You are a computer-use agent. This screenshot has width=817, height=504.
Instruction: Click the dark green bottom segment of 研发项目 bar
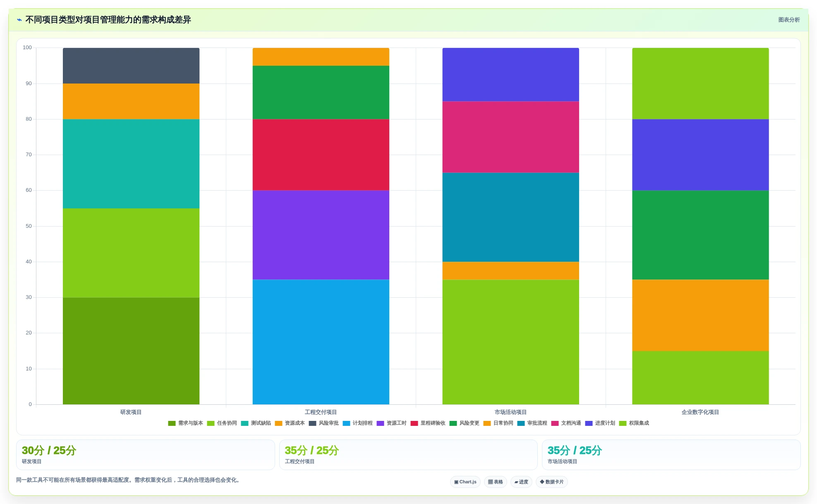click(131, 351)
